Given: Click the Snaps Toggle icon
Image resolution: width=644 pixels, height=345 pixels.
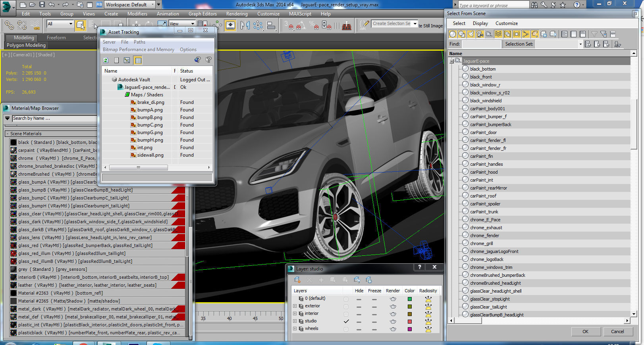Looking at the screenshot, I should click(289, 25).
